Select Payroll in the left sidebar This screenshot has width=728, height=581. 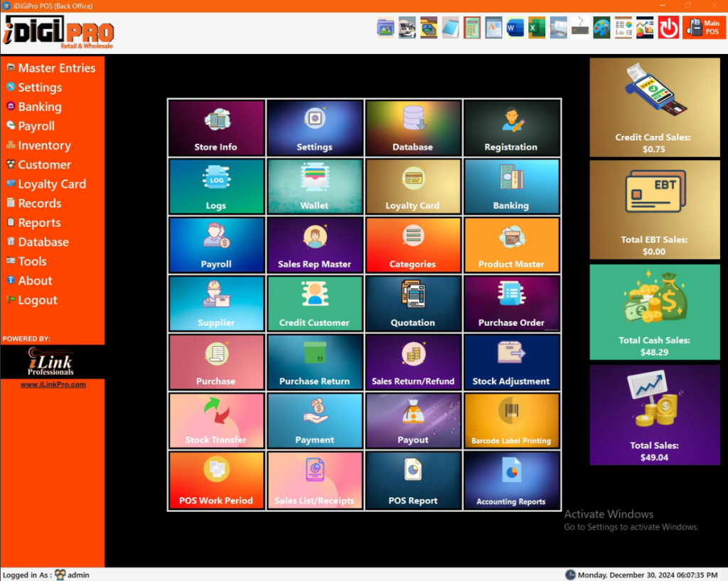pos(31,126)
